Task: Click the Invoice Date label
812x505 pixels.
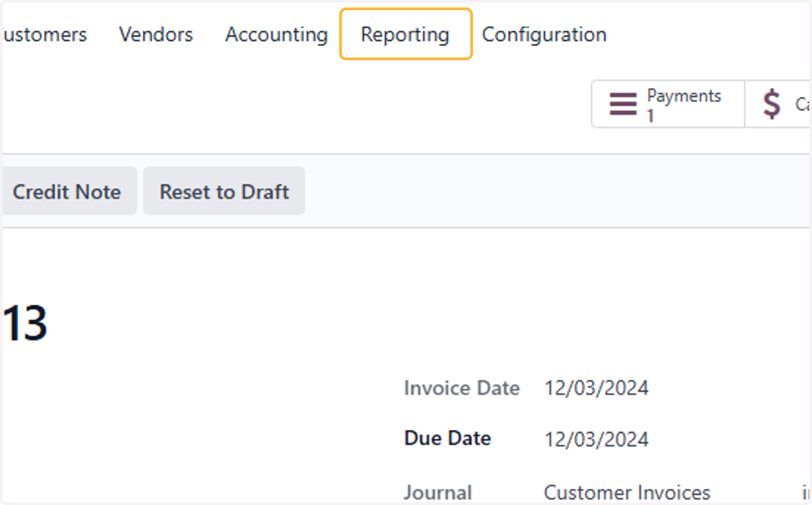Action: click(461, 389)
